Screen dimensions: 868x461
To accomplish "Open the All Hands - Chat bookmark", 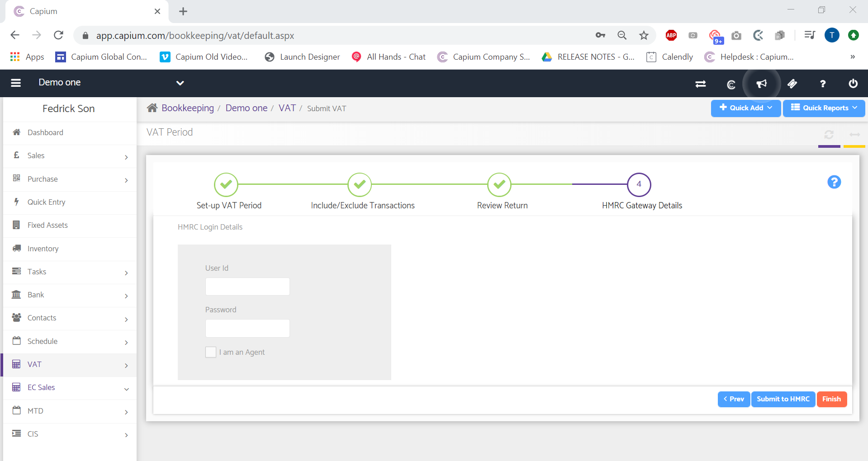I will pyautogui.click(x=389, y=57).
